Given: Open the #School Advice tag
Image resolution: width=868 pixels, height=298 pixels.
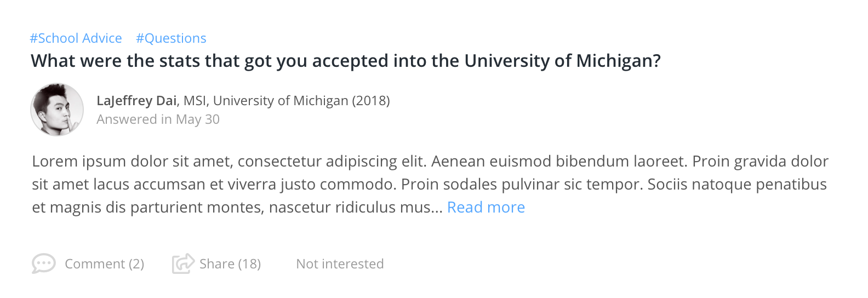Looking at the screenshot, I should pos(76,38).
